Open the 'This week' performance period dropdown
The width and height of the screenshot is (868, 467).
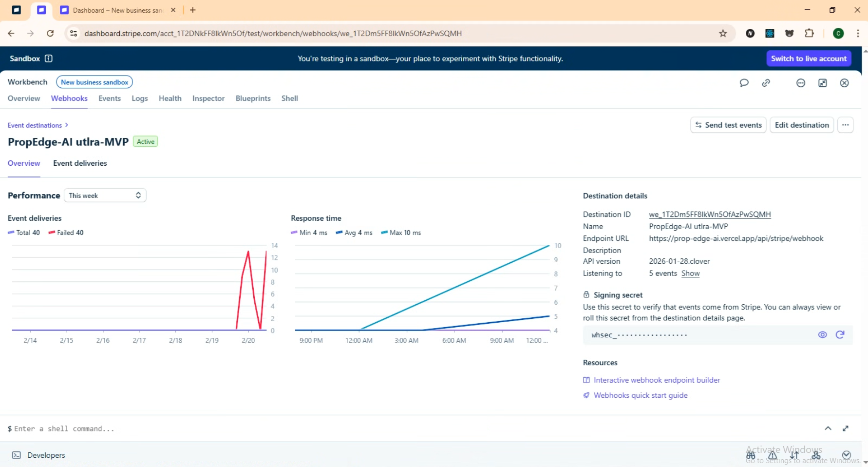click(105, 195)
